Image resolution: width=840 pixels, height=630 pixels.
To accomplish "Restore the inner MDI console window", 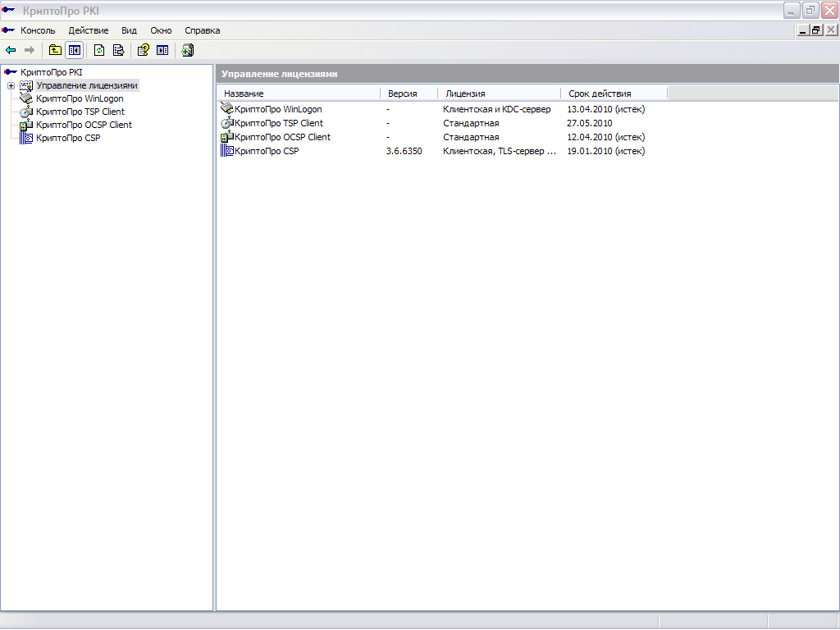I will [x=816, y=30].
